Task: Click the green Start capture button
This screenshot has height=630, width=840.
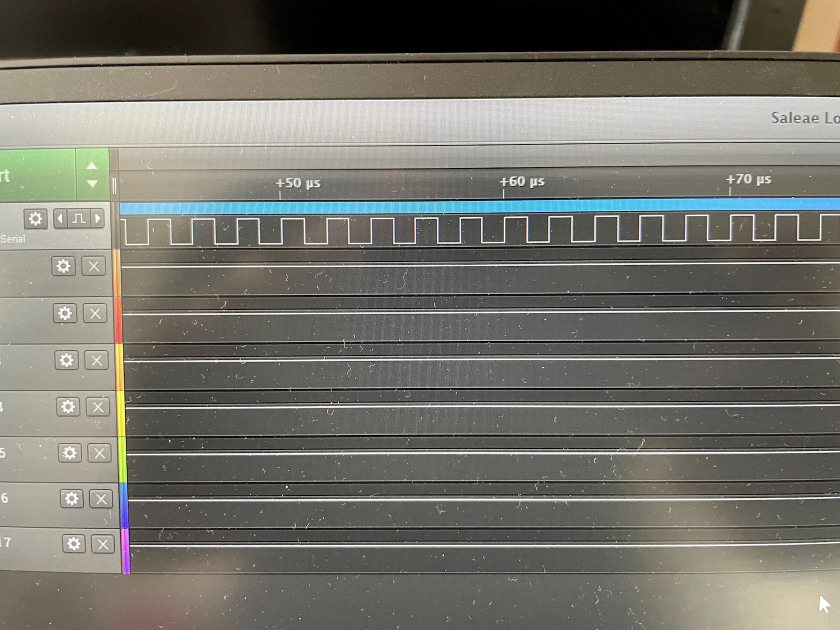Action: coord(35,175)
